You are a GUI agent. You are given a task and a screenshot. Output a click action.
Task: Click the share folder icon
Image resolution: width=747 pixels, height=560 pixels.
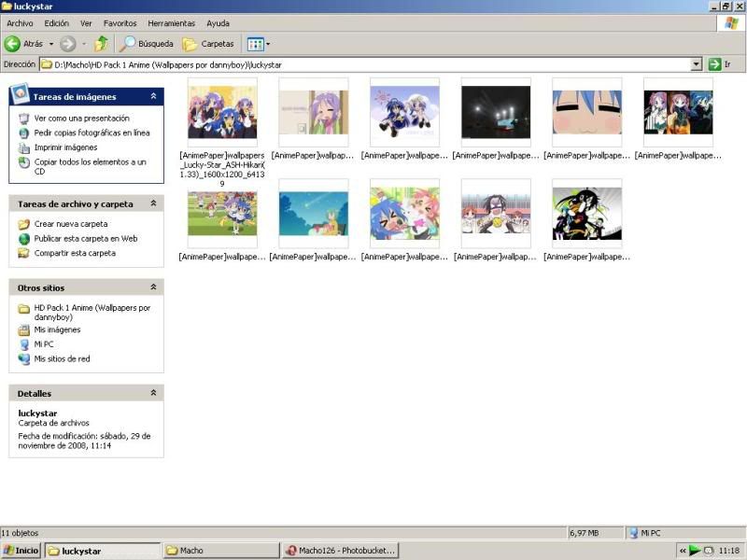click(x=24, y=253)
